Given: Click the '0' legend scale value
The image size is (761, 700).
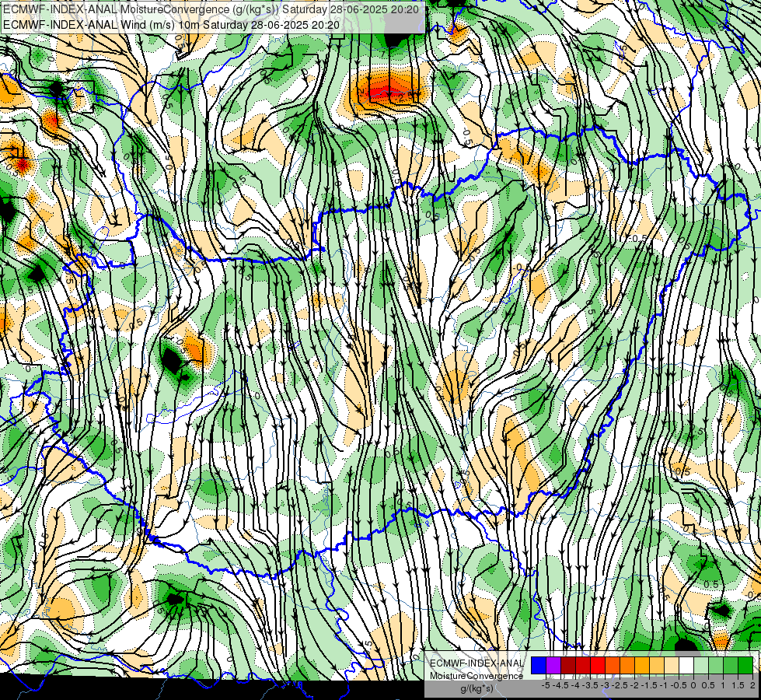Looking at the screenshot, I should tap(693, 685).
